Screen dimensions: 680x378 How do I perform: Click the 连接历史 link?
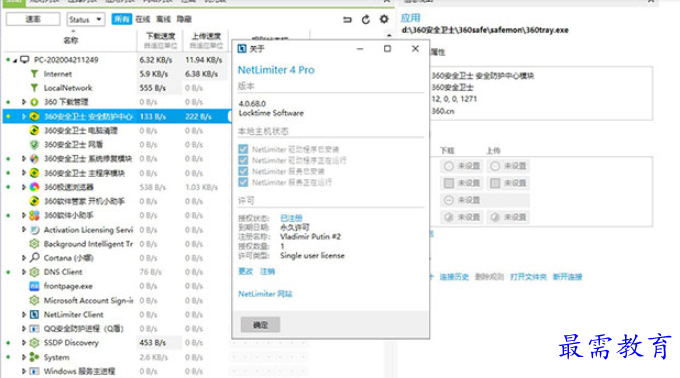pyautogui.click(x=454, y=277)
